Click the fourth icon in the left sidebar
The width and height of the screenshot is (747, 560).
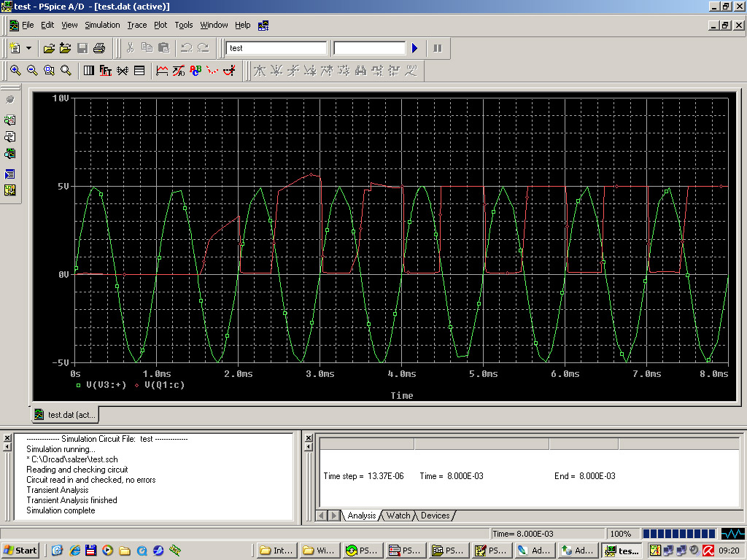(x=10, y=154)
